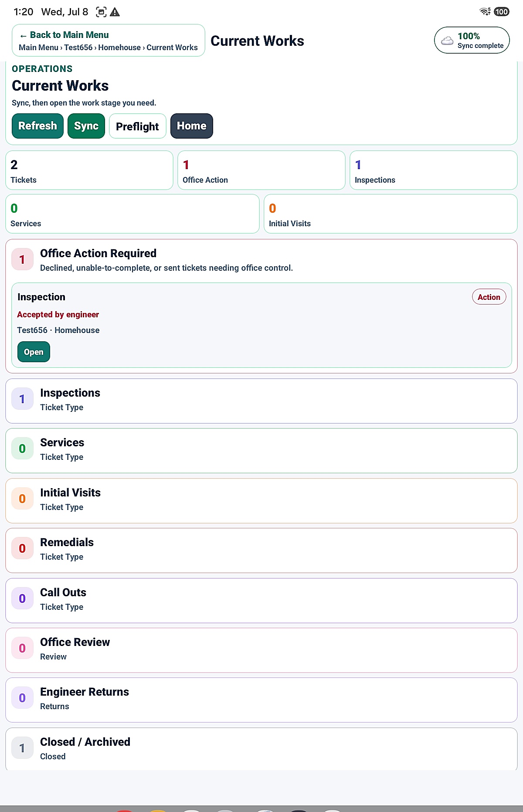Expand the Closed / Archived section
The height and width of the screenshot is (812, 523).
coord(261,749)
